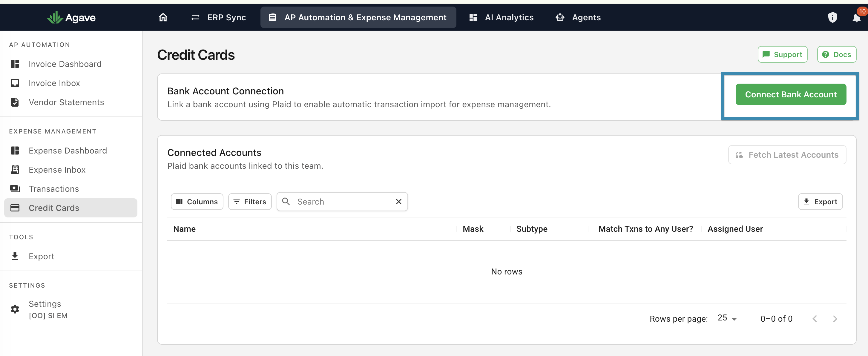The height and width of the screenshot is (356, 868).
Task: Sort by the Subtype column header
Action: coord(532,229)
